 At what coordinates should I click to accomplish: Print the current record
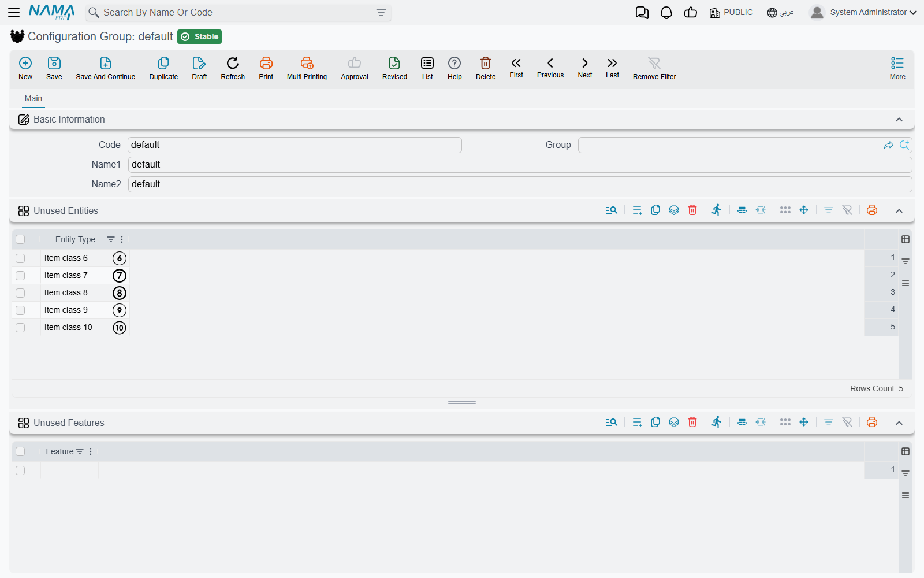[x=266, y=68]
